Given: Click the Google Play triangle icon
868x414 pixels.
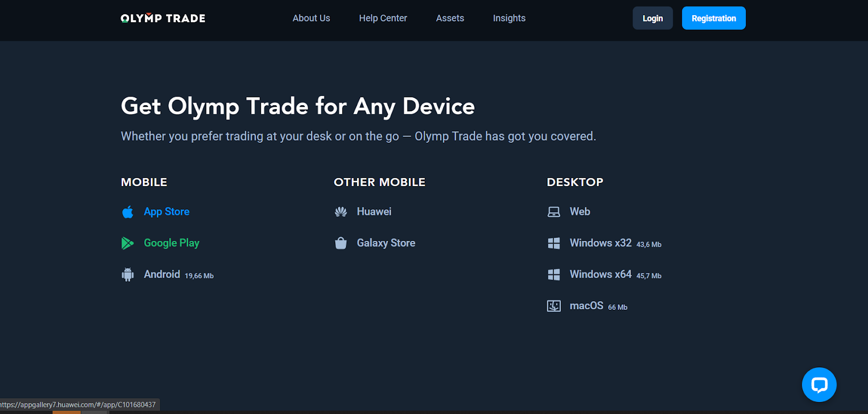Looking at the screenshot, I should 127,243.
